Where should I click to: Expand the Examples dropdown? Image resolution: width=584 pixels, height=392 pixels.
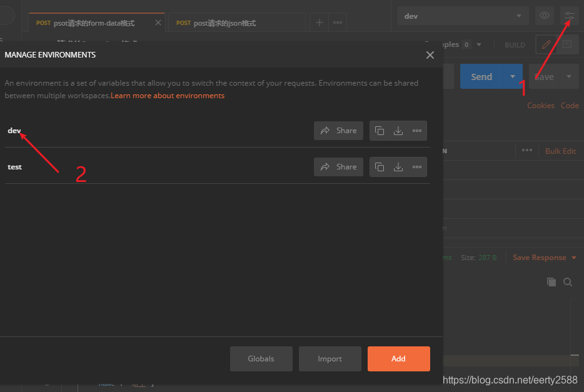click(479, 44)
